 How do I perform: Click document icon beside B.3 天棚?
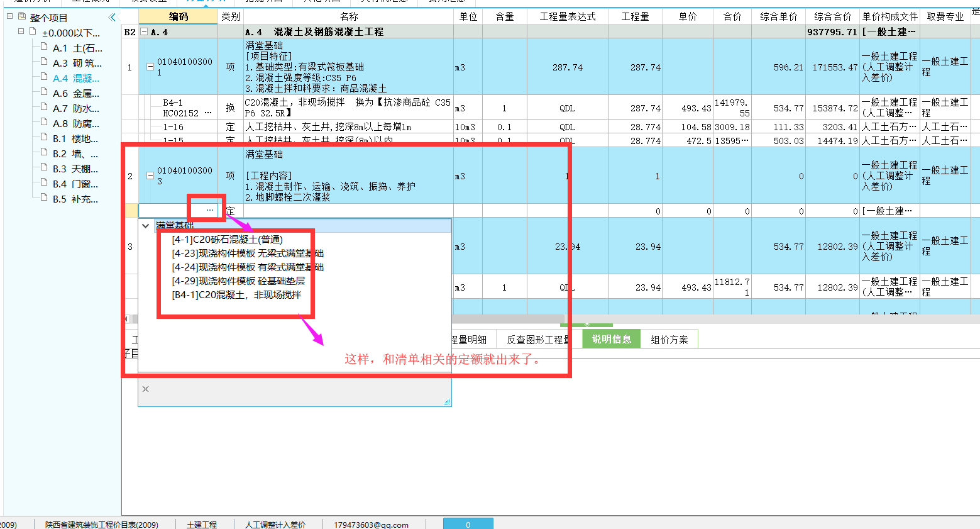point(44,168)
